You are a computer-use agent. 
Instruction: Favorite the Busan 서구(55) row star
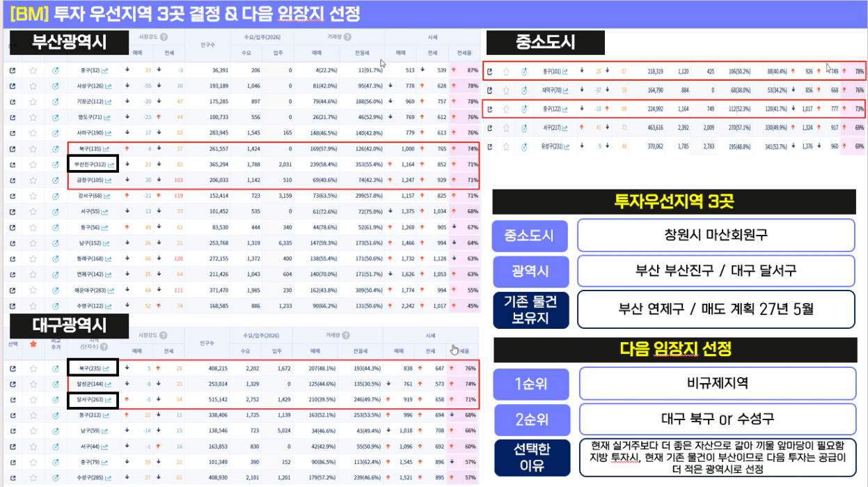[x=33, y=211]
